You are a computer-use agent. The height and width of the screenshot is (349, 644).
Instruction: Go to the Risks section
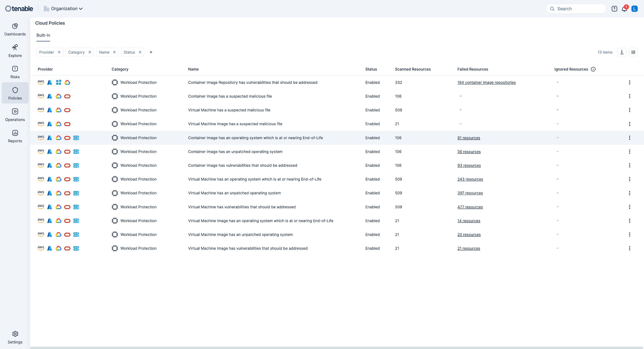coord(15,72)
